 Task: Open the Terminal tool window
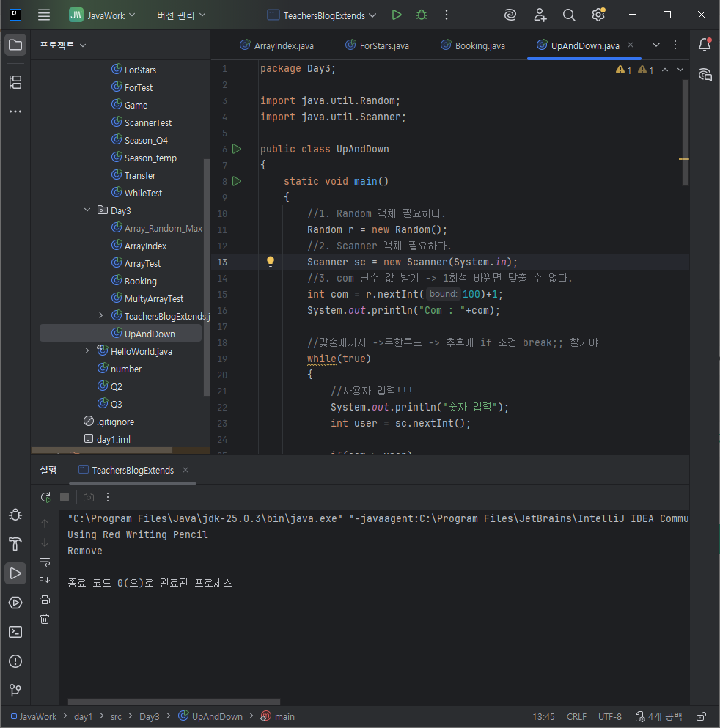click(15, 632)
